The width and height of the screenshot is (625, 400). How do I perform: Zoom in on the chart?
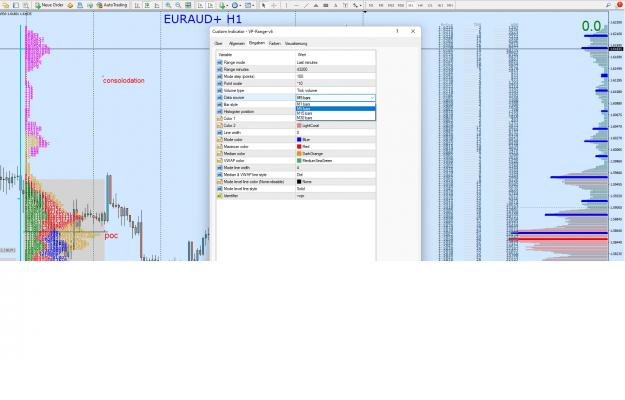pyautogui.click(x=168, y=5)
